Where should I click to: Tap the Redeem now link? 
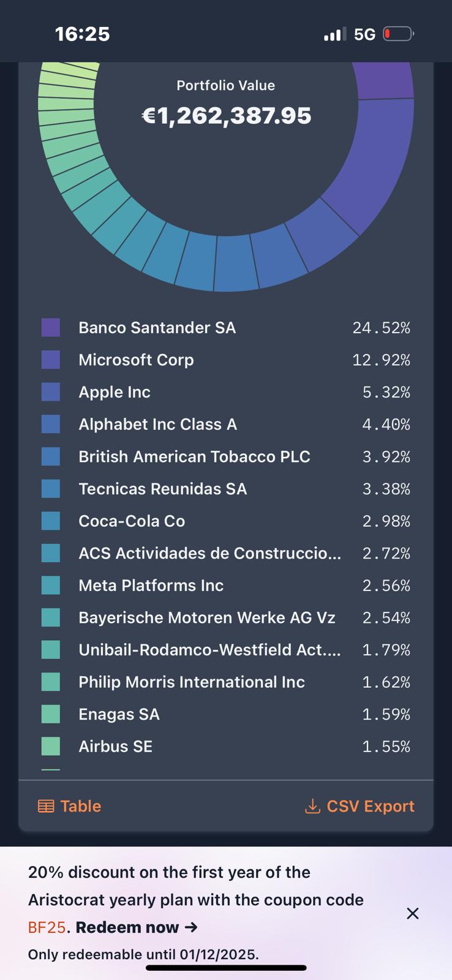coord(136,927)
